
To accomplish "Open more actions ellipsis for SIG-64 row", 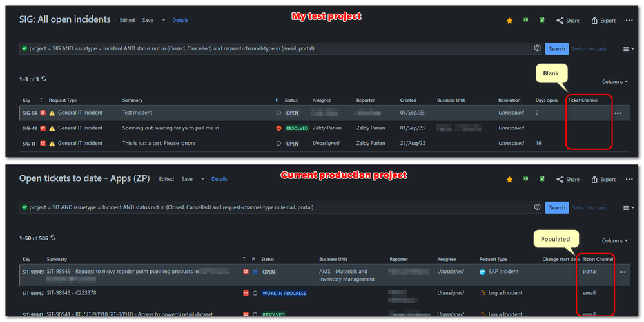I will 618,113.
